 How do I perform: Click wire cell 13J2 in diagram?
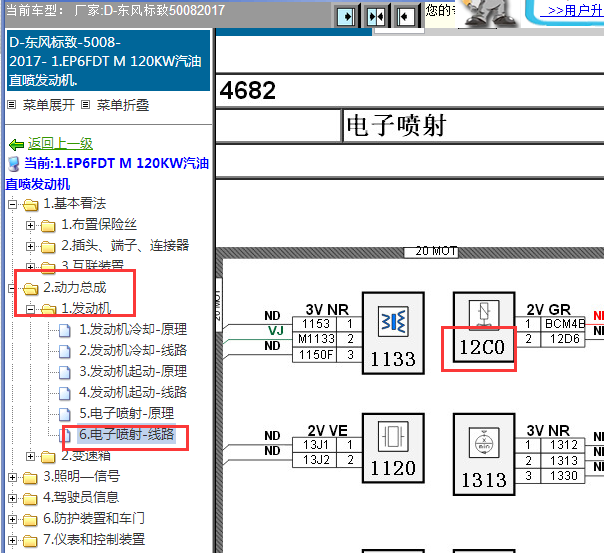pyautogui.click(x=316, y=460)
